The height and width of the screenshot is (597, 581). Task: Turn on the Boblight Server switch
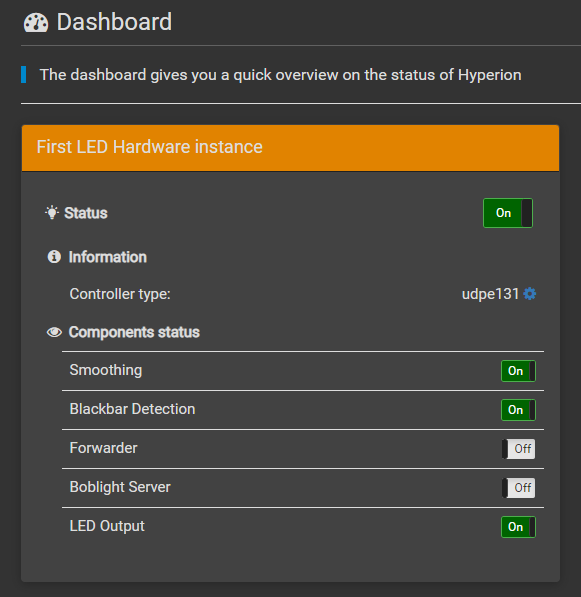point(518,488)
